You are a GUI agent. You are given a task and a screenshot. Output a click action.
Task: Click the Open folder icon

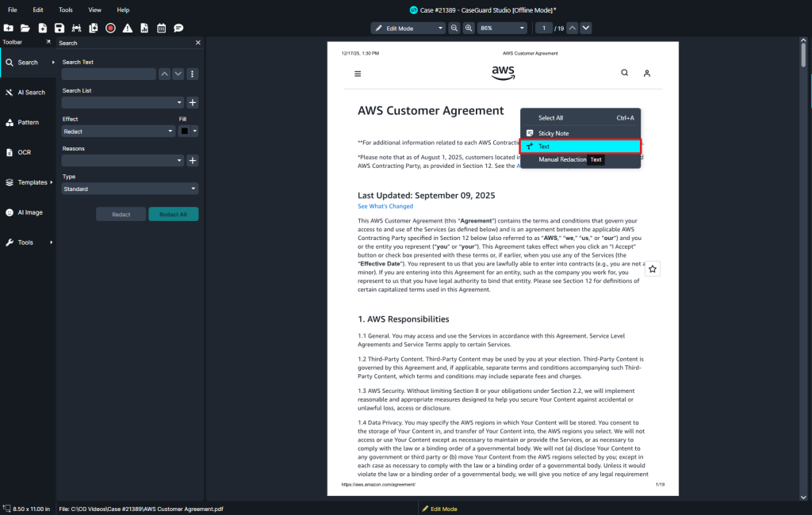point(25,28)
